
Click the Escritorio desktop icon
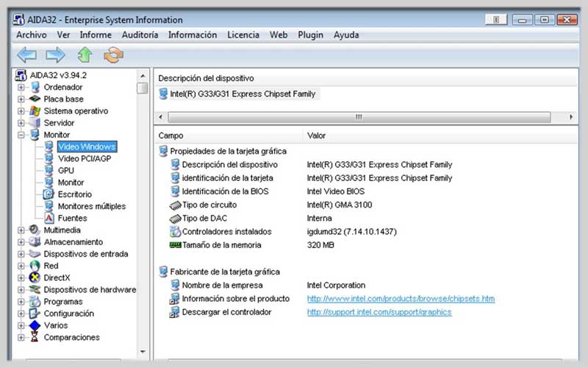tap(49, 194)
